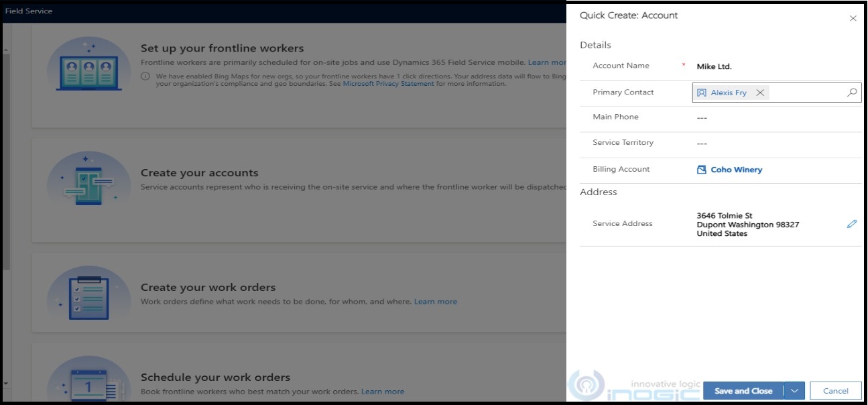Expand the Save and Close dropdown arrow

click(x=794, y=391)
